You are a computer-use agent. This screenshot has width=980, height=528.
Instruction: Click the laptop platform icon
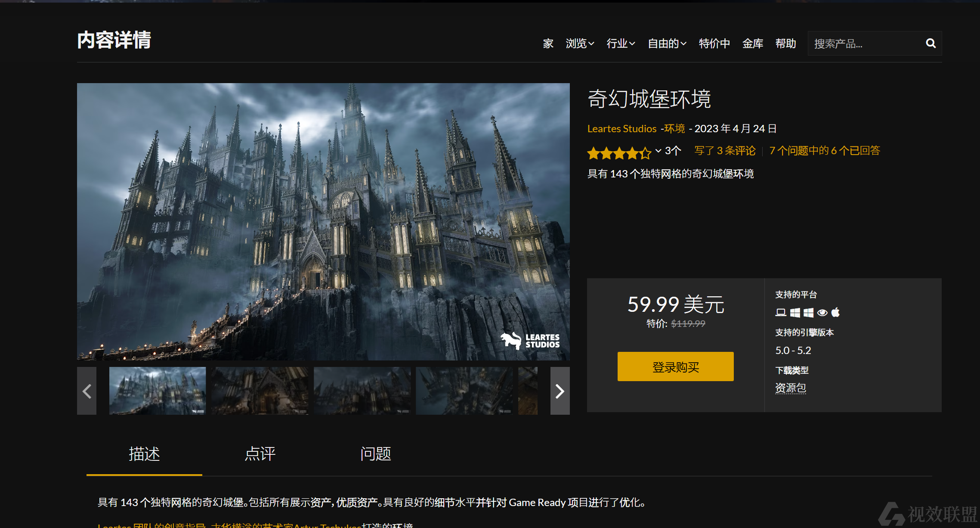pos(781,312)
